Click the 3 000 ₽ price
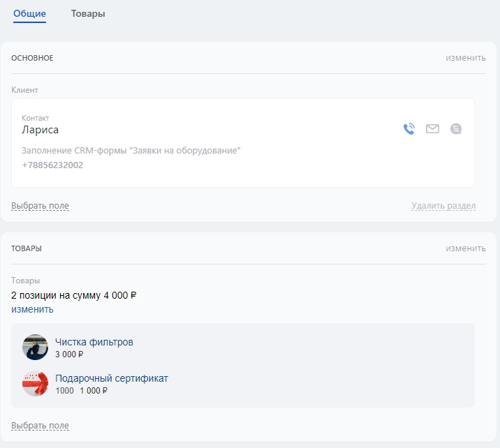Screen dimensions: 500x448 [x=69, y=354]
